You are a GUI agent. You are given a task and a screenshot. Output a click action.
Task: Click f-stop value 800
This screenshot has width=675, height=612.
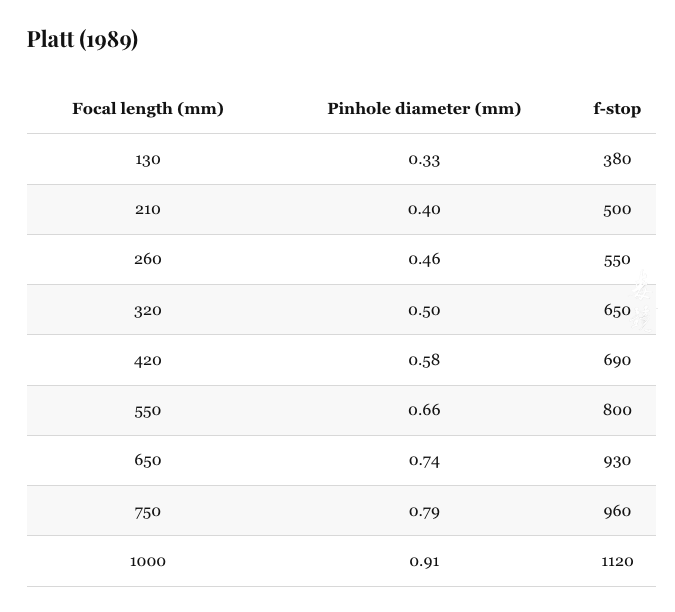tap(617, 410)
